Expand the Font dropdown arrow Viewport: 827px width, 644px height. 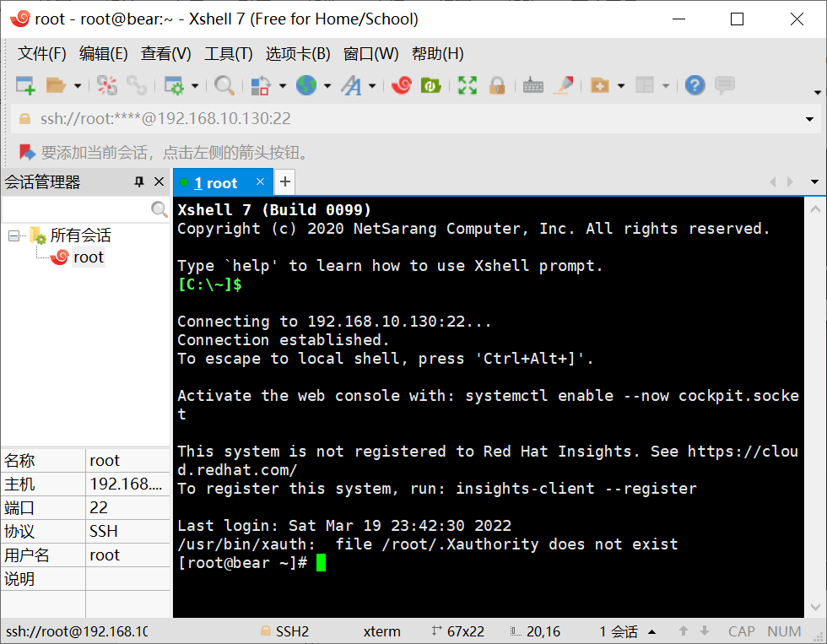click(372, 86)
